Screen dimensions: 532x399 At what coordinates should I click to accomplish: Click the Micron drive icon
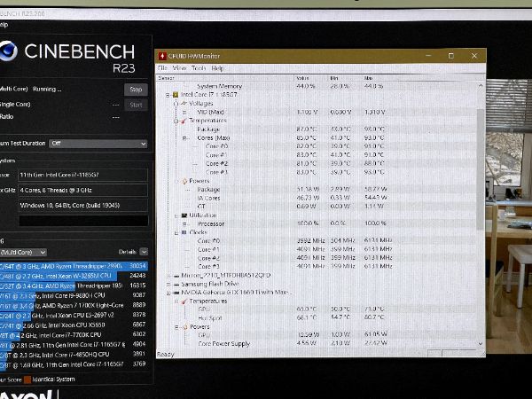[176, 276]
